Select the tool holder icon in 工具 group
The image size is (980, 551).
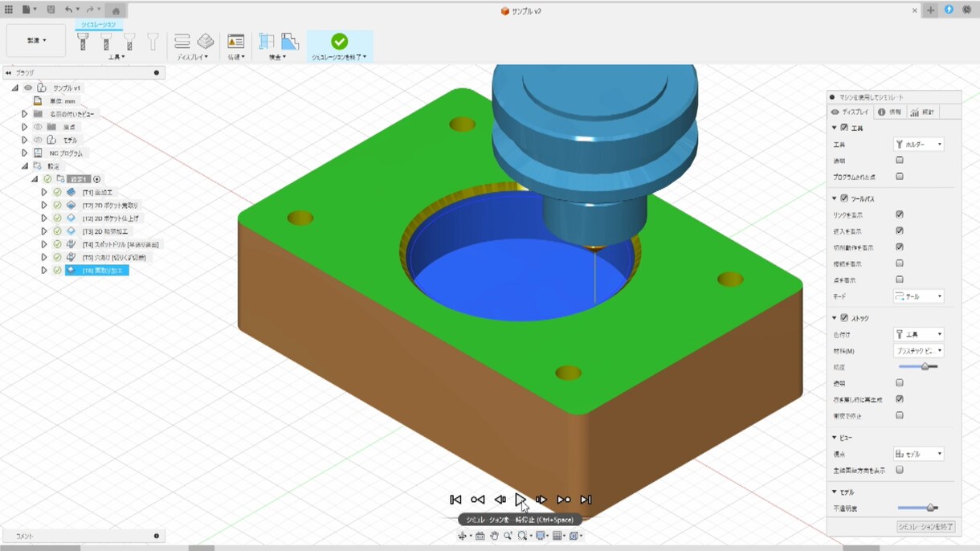tap(153, 42)
